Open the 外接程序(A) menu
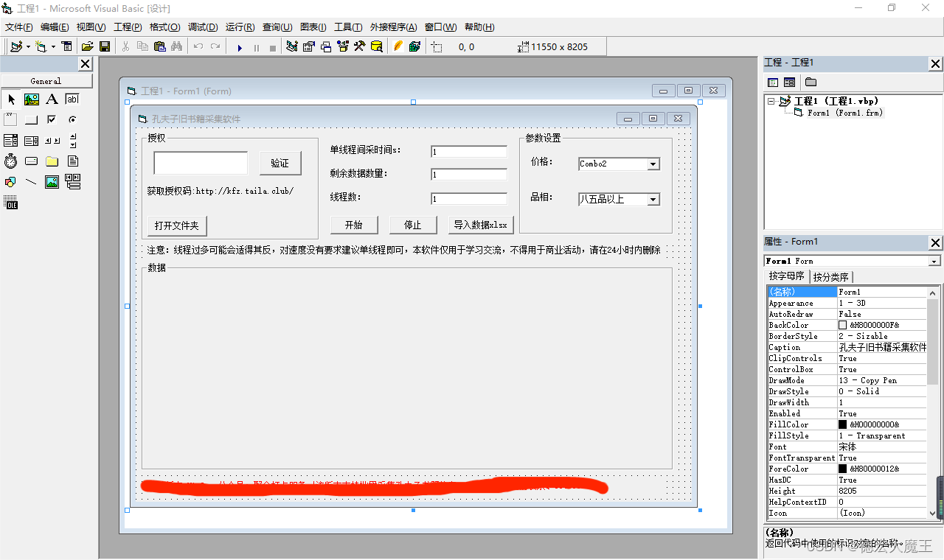 (x=393, y=27)
